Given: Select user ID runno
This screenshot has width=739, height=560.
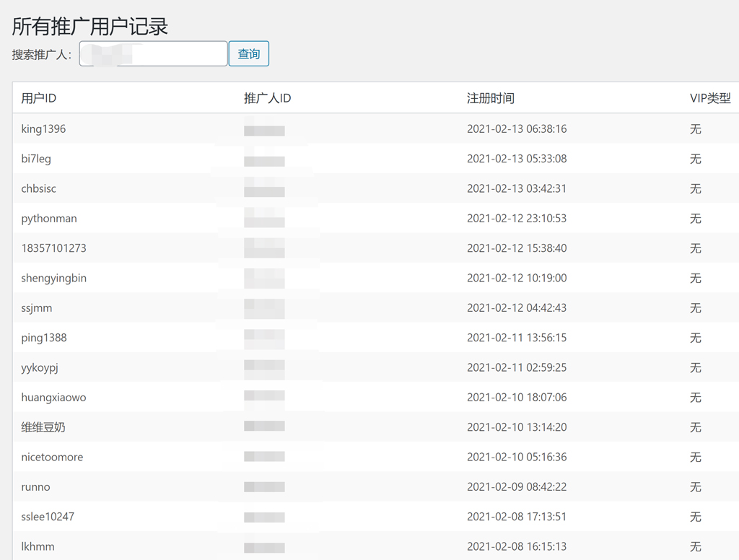Looking at the screenshot, I should coord(36,487).
